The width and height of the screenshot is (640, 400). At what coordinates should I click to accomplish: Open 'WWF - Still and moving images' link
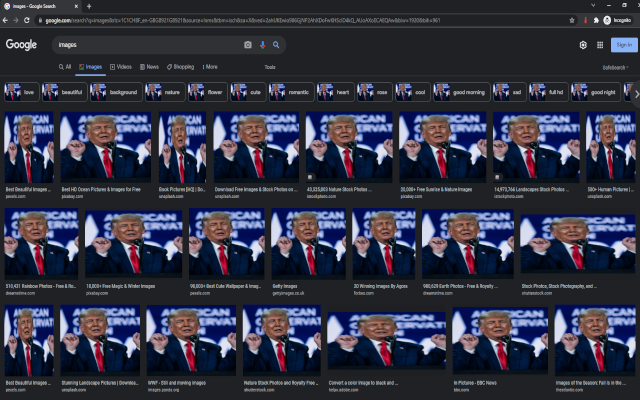[177, 383]
